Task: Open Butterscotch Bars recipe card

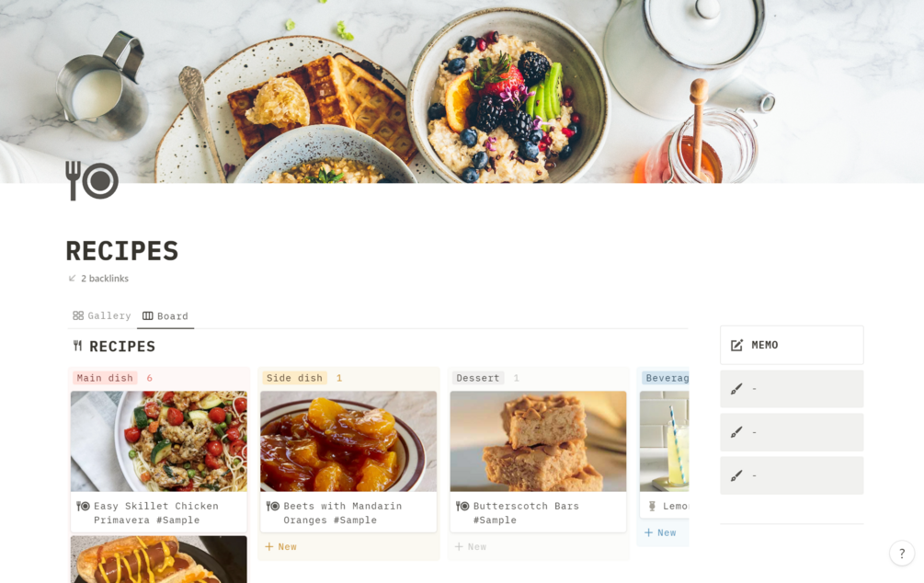Action: [x=538, y=462]
